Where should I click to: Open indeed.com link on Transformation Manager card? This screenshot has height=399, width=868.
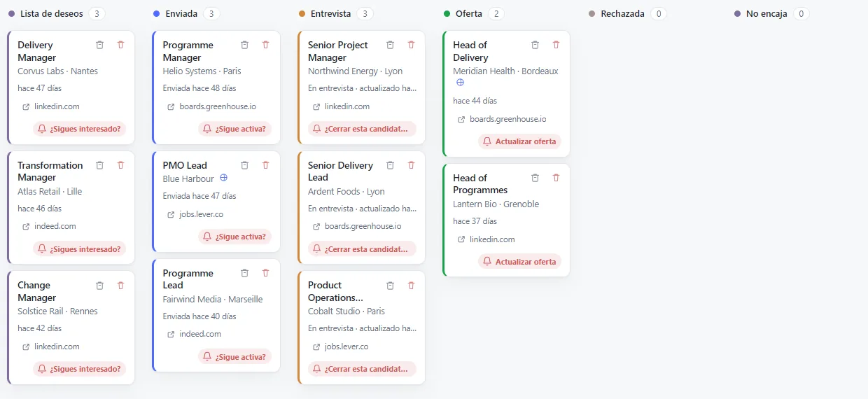(49, 226)
